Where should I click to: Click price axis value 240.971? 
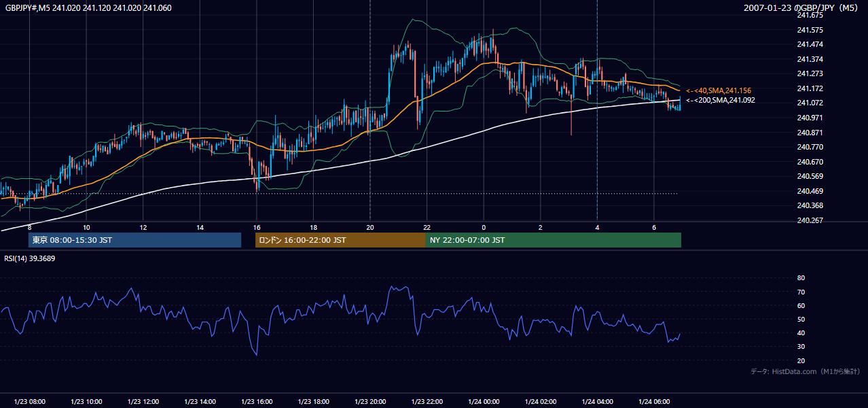click(x=810, y=118)
